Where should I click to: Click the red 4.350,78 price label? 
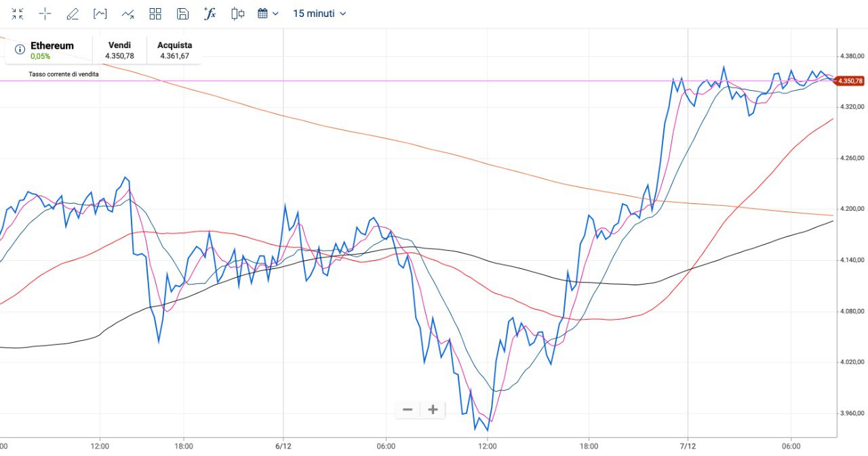tap(850, 81)
